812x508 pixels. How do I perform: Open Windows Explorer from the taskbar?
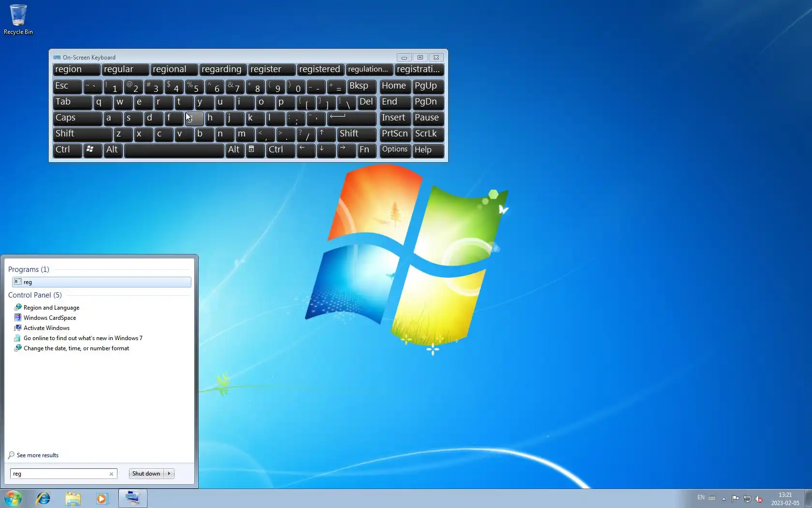coord(73,498)
